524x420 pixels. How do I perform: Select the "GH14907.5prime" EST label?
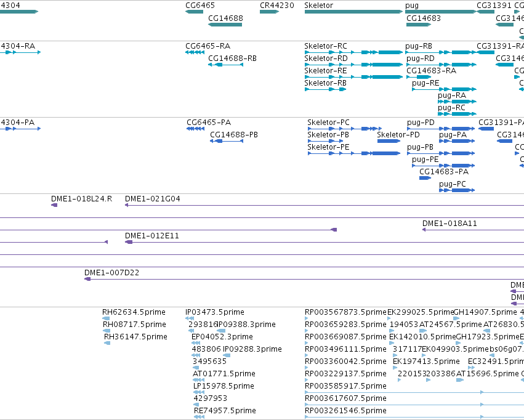[485, 312]
